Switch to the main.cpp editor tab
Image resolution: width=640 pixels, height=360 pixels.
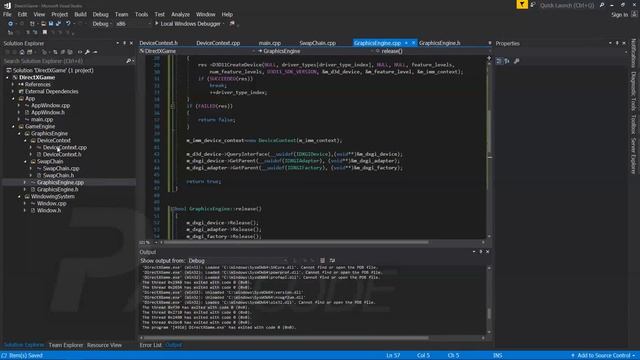pyautogui.click(x=269, y=43)
